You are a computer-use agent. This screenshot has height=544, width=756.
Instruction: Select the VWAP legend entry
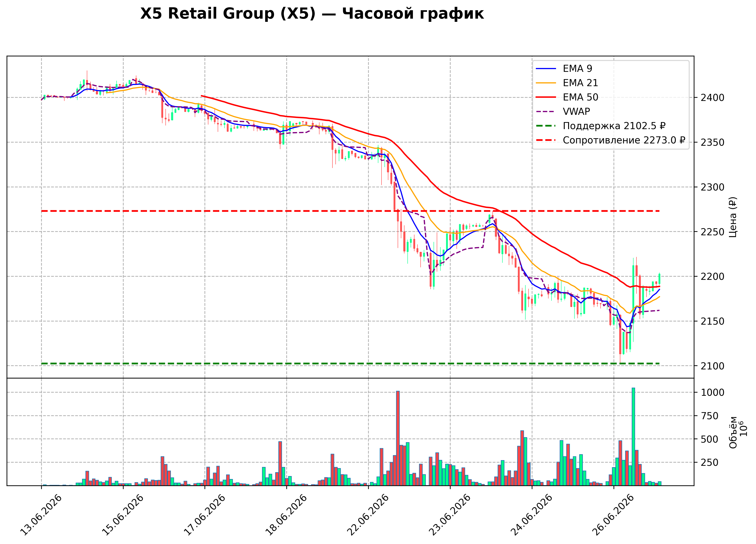563,111
